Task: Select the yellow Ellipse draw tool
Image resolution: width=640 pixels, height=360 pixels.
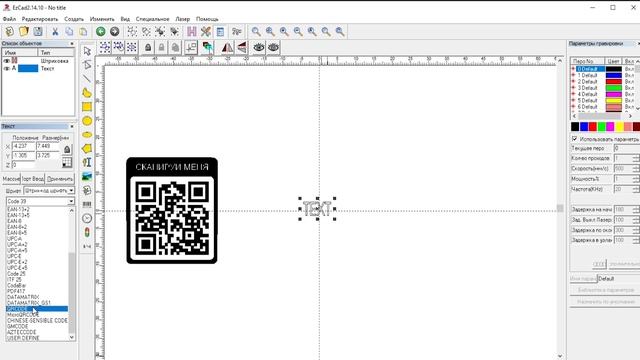Action: pos(87,135)
